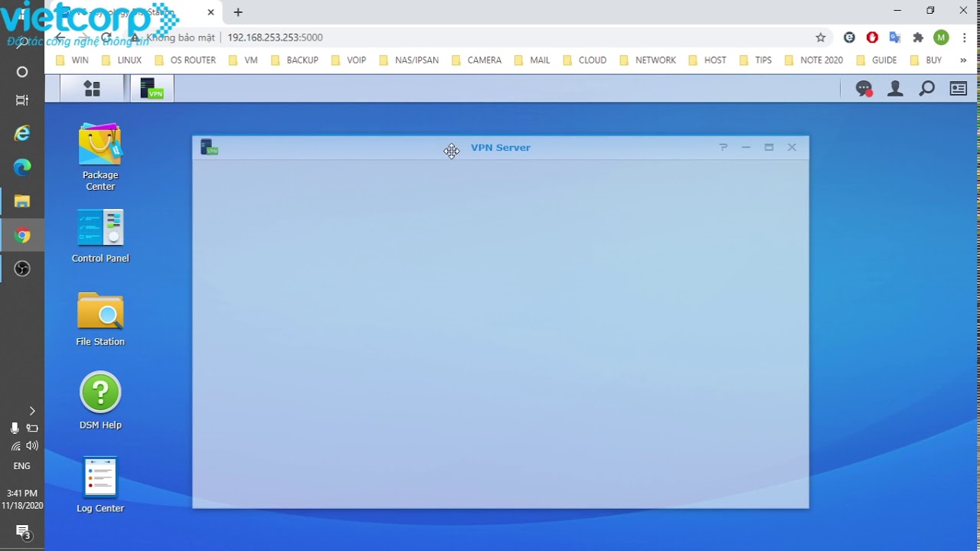Open MAIL bookmarks folder
Viewport: 980px width, 551px height.
(532, 60)
